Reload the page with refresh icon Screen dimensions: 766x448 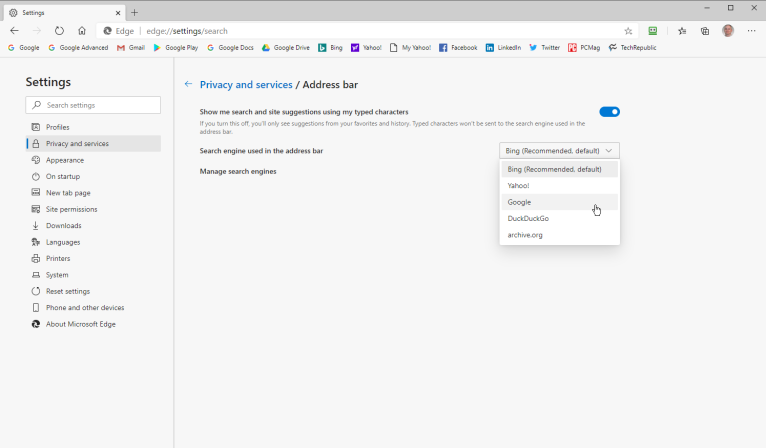pyautogui.click(x=59, y=31)
